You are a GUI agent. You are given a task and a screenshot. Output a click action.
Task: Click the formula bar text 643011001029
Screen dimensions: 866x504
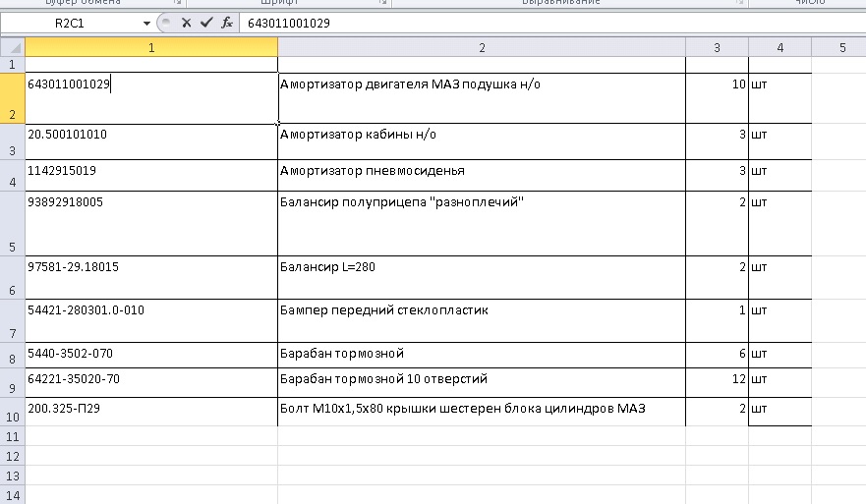[x=289, y=24]
